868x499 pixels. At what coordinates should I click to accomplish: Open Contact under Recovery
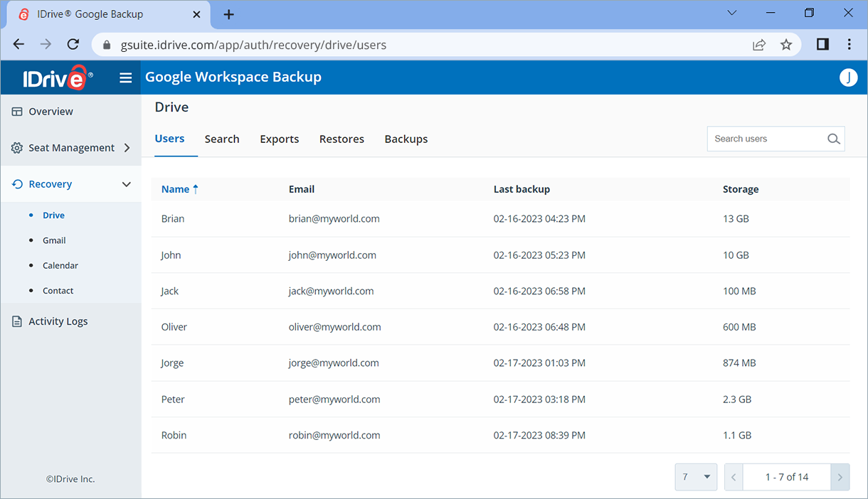(58, 291)
